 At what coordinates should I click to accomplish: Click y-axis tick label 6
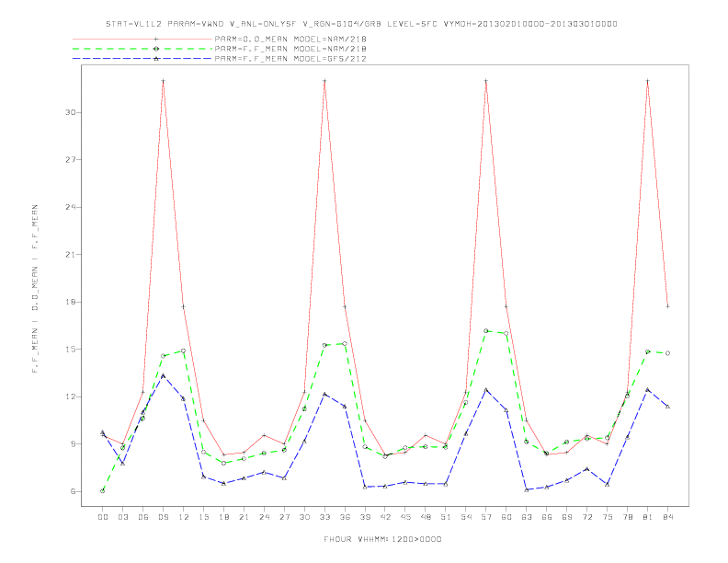(74, 491)
